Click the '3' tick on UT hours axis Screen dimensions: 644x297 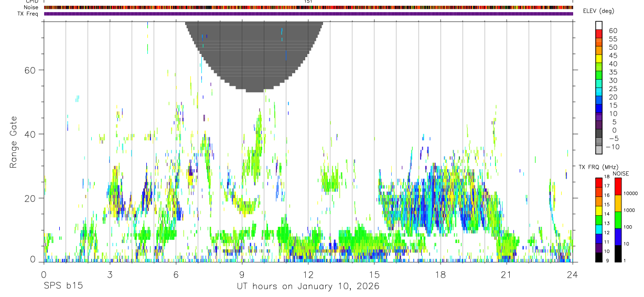(110, 274)
